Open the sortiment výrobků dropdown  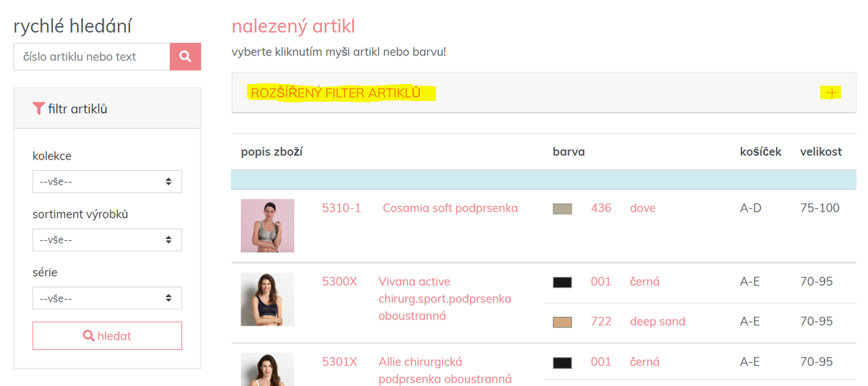coord(107,240)
